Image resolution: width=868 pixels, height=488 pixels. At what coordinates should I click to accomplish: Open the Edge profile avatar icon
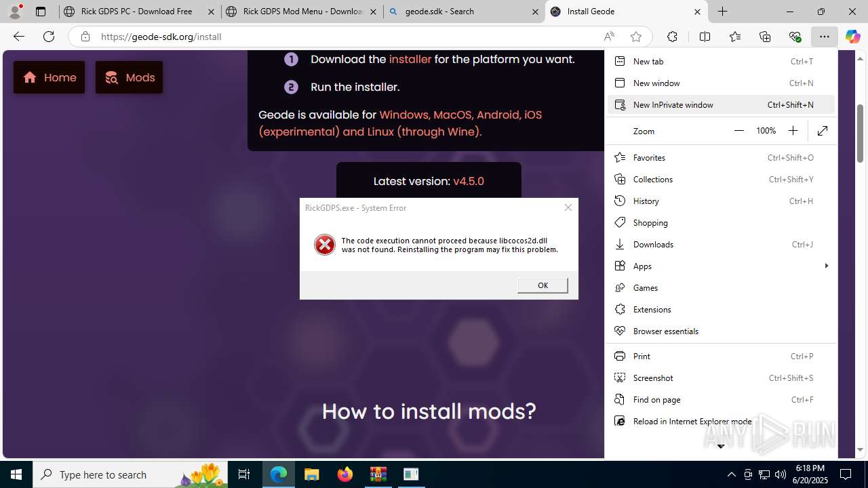(x=15, y=12)
